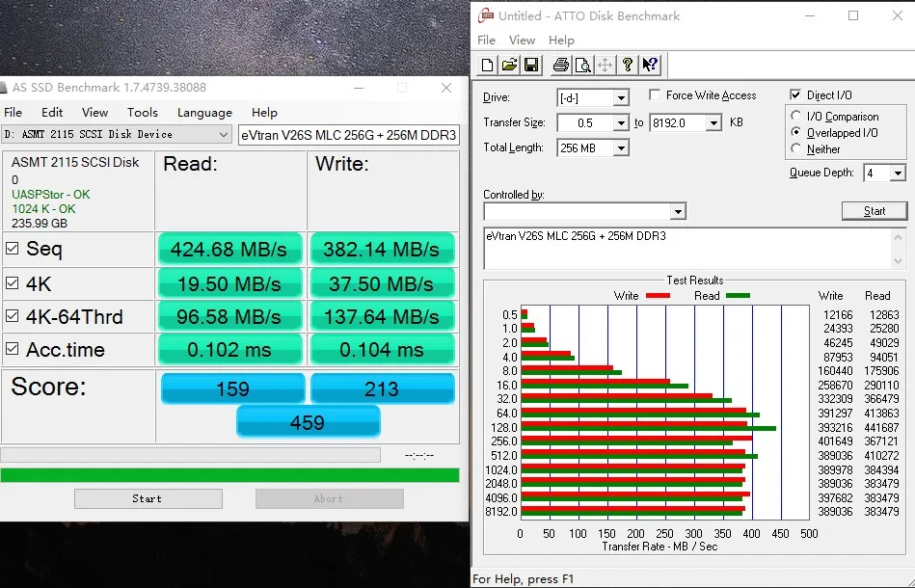Toggle the 4K-64Thrd test checkbox
This screenshot has width=915, height=588.
(12, 316)
